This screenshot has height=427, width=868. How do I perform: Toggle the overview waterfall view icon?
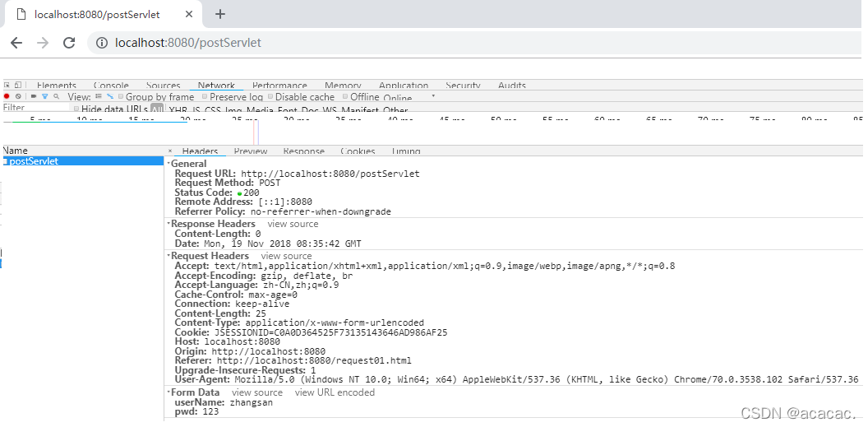point(110,96)
